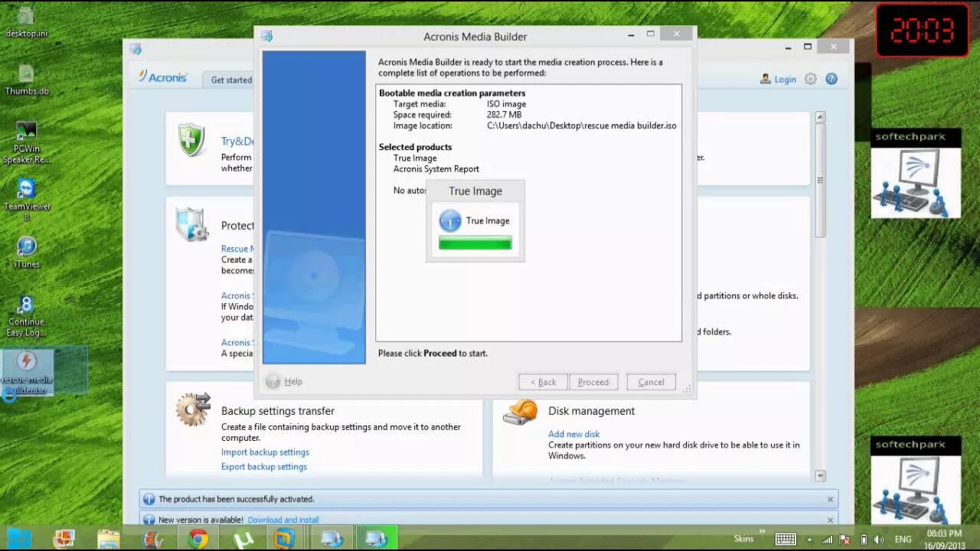
Task: Open PCWin Speaker Recorder desktop icon
Action: [26, 142]
